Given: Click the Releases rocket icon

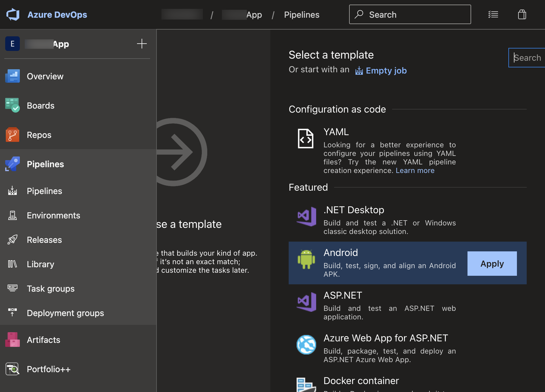Looking at the screenshot, I should pyautogui.click(x=13, y=240).
